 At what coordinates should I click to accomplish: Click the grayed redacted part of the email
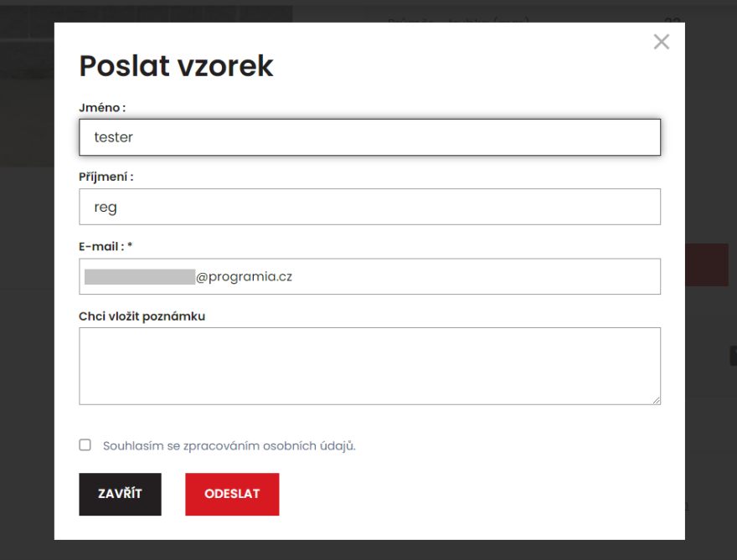(x=140, y=277)
